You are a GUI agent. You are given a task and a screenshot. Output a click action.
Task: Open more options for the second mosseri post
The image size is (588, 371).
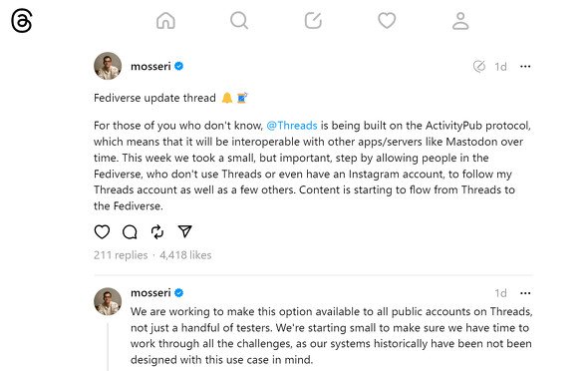point(525,293)
